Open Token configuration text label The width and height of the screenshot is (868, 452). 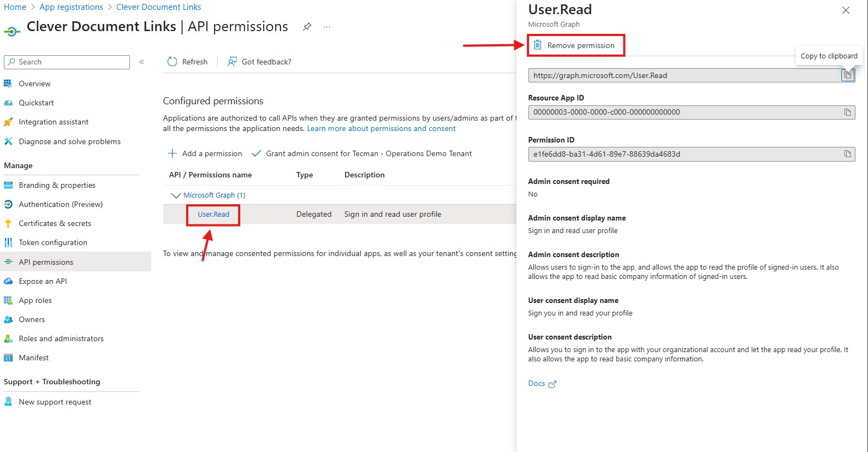coord(53,242)
